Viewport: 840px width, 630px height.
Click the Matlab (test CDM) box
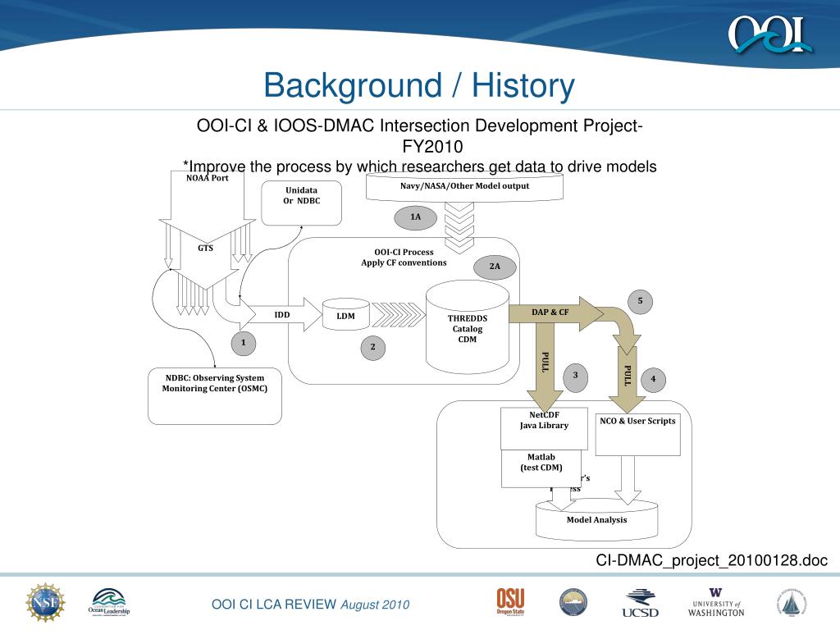click(541, 468)
